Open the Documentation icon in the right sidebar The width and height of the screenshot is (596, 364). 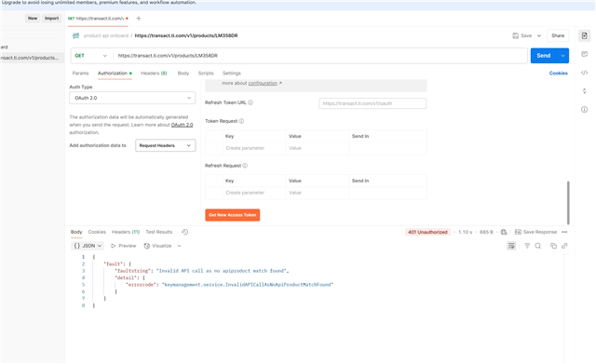[584, 35]
